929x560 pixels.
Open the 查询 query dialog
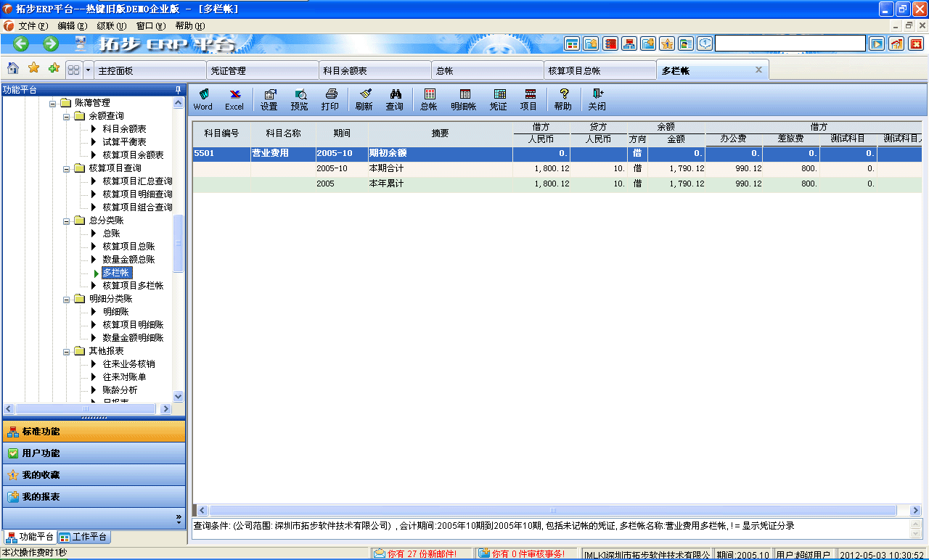point(395,99)
